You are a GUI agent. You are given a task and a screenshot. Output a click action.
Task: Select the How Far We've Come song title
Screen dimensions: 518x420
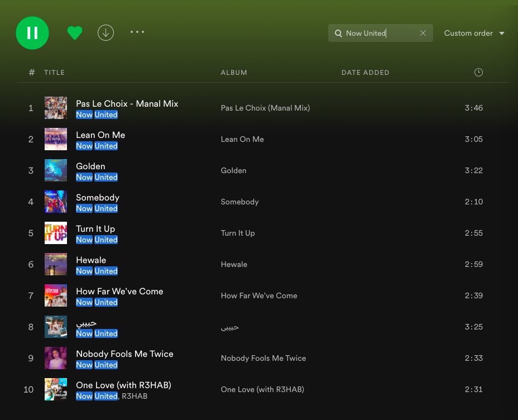click(x=119, y=292)
